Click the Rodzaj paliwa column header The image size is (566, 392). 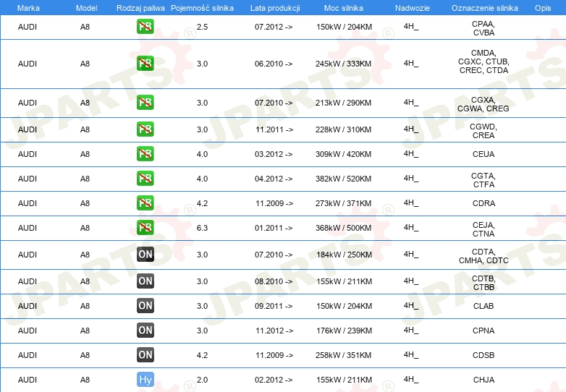[140, 8]
